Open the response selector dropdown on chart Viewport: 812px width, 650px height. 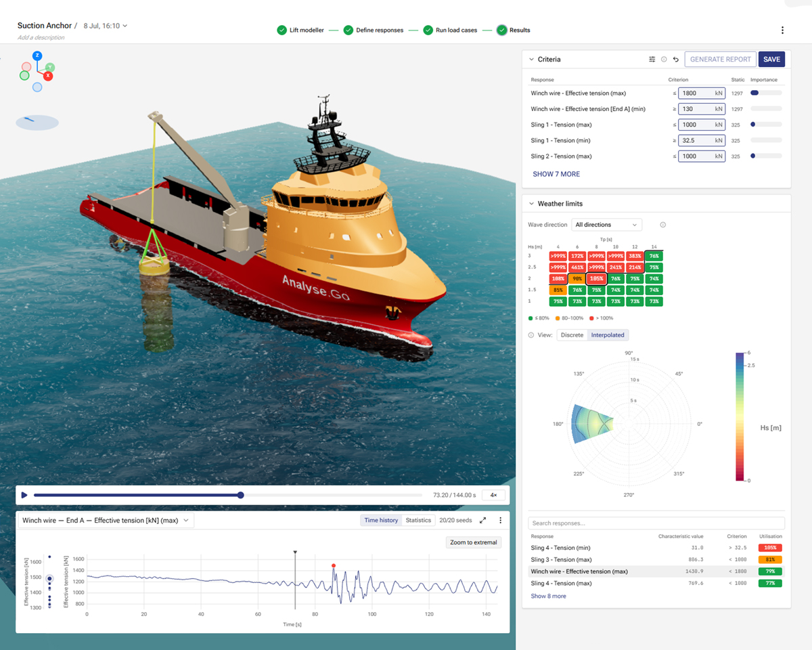(x=106, y=520)
